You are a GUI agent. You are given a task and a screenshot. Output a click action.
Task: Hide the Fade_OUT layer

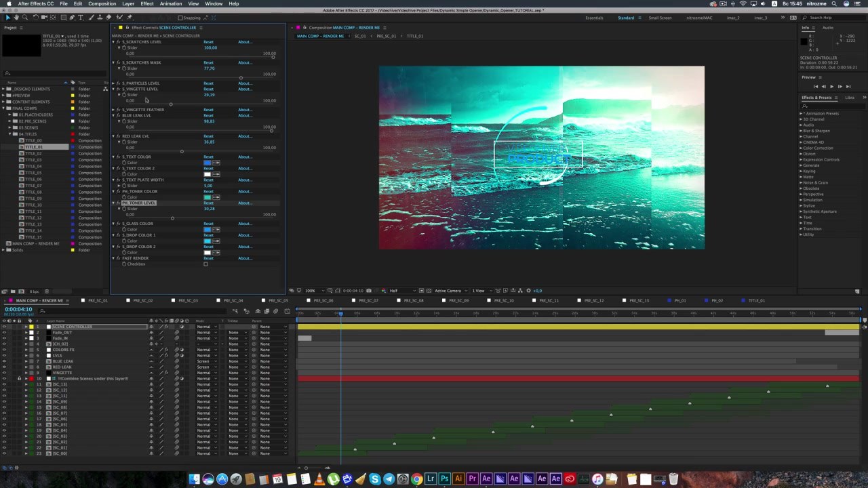point(4,332)
